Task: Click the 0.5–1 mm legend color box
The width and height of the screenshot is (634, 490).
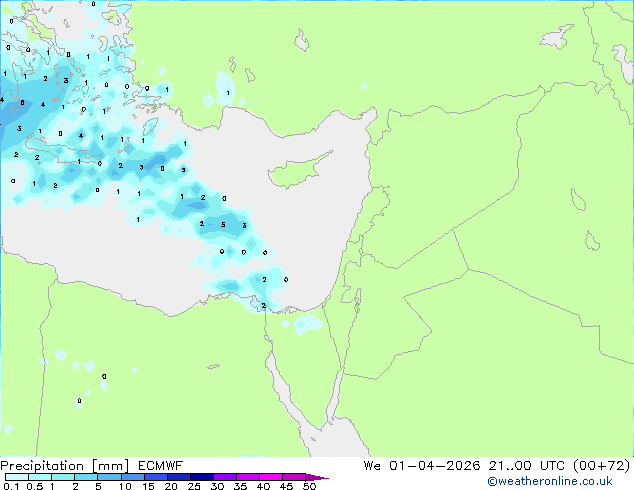Action: tap(40, 477)
